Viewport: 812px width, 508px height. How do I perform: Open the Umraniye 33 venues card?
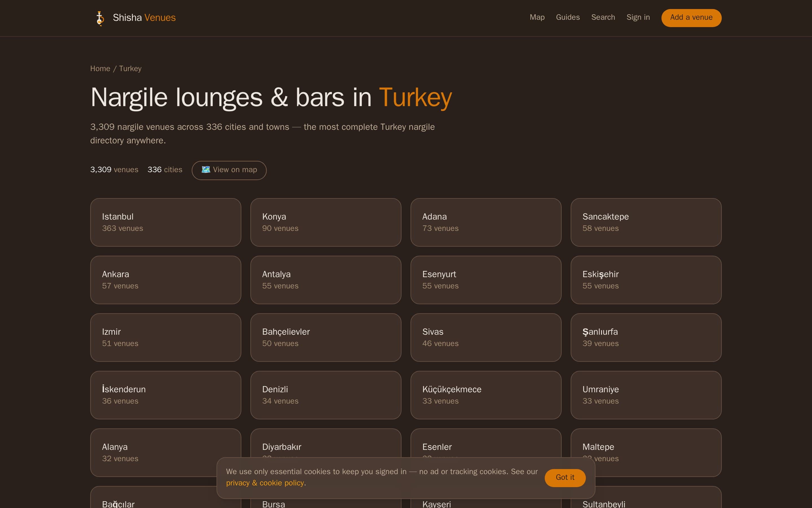[x=646, y=395]
